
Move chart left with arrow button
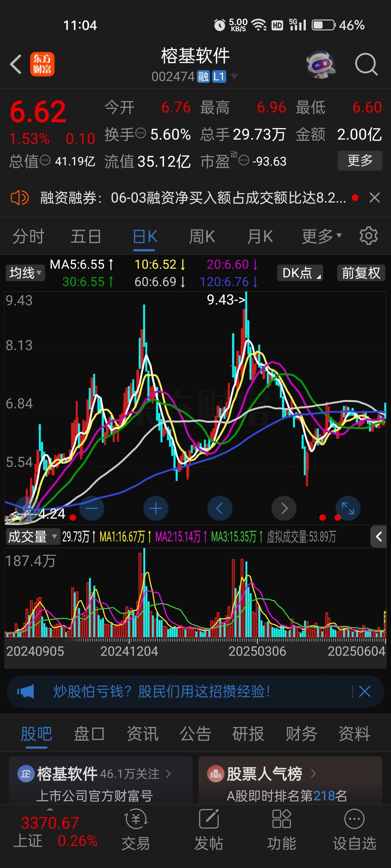(x=220, y=508)
